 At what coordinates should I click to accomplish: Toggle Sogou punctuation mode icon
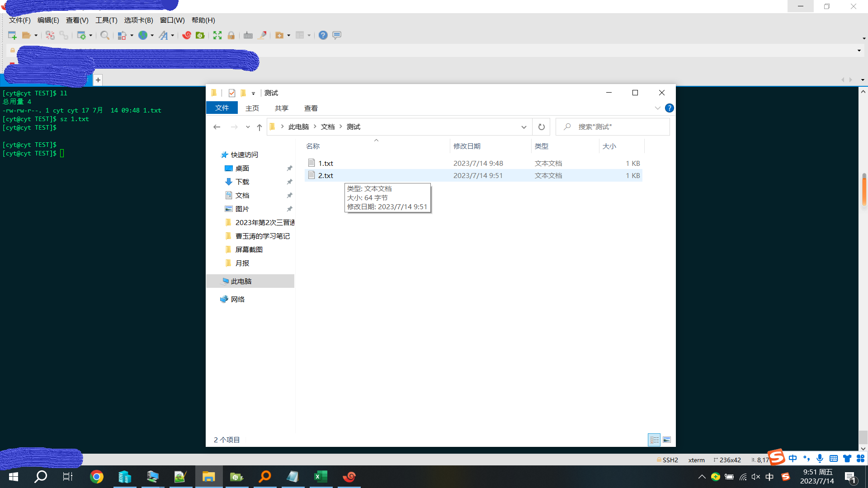pos(807,459)
